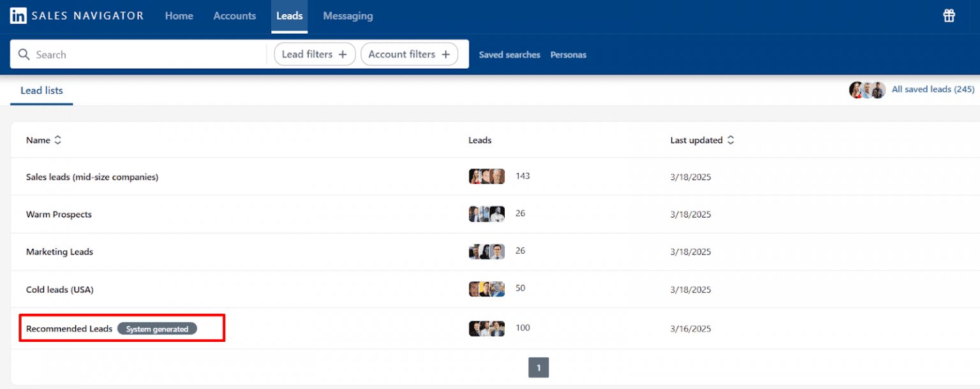Open Sales leads (mid-size companies) list
980x389 pixels.
92,177
